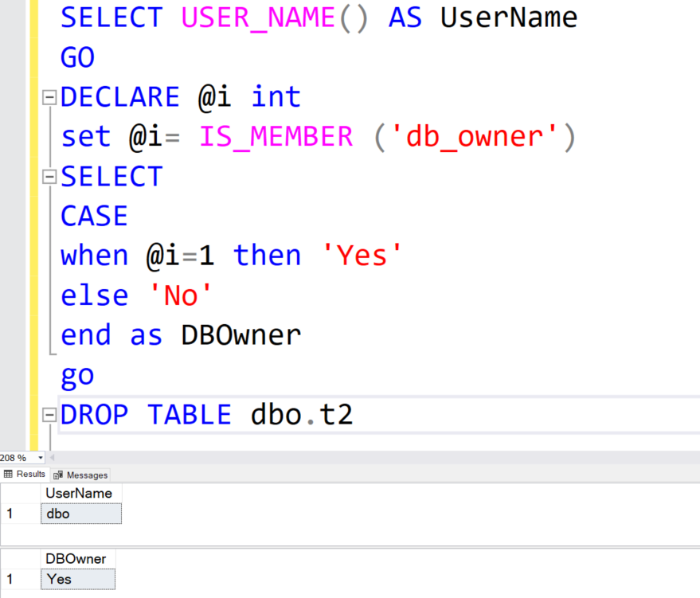The image size is (700, 598).
Task: Select the dbo result cell
Action: 80,514
